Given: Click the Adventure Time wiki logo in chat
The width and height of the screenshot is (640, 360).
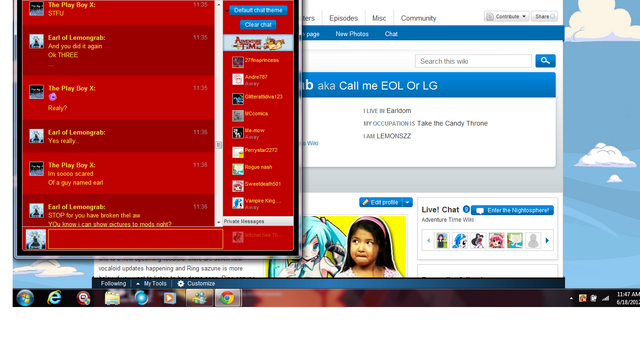Looking at the screenshot, I should (x=258, y=43).
